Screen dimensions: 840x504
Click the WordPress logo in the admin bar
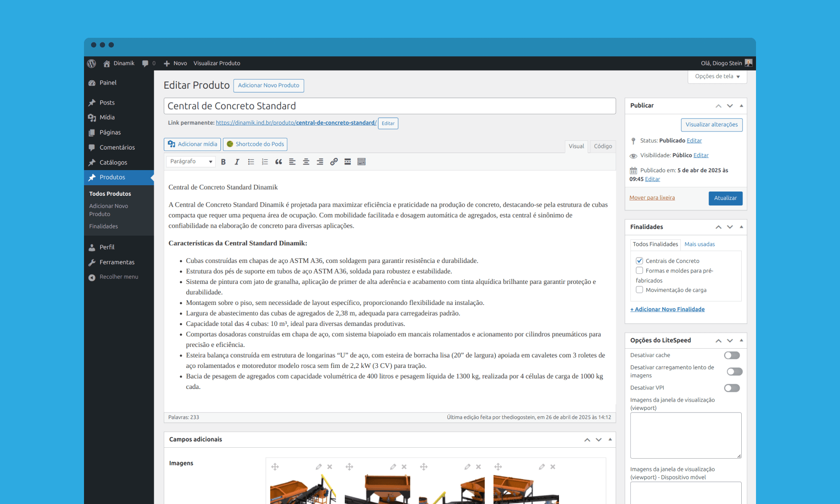(x=92, y=63)
